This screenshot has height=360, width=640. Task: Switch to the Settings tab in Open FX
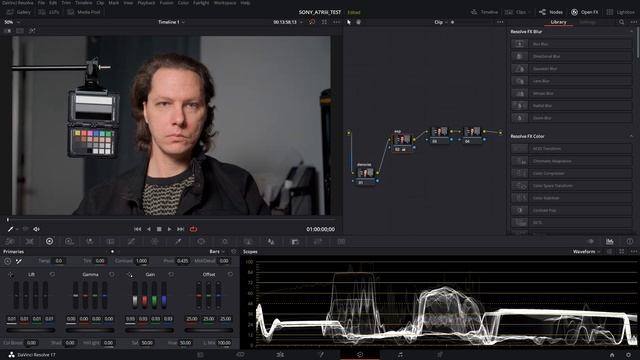click(x=588, y=22)
